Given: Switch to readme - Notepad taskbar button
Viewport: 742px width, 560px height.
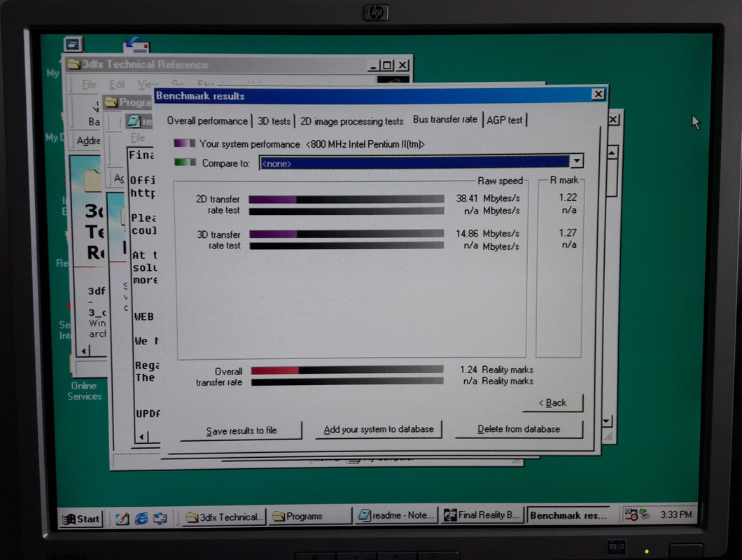Looking at the screenshot, I should pyautogui.click(x=397, y=515).
